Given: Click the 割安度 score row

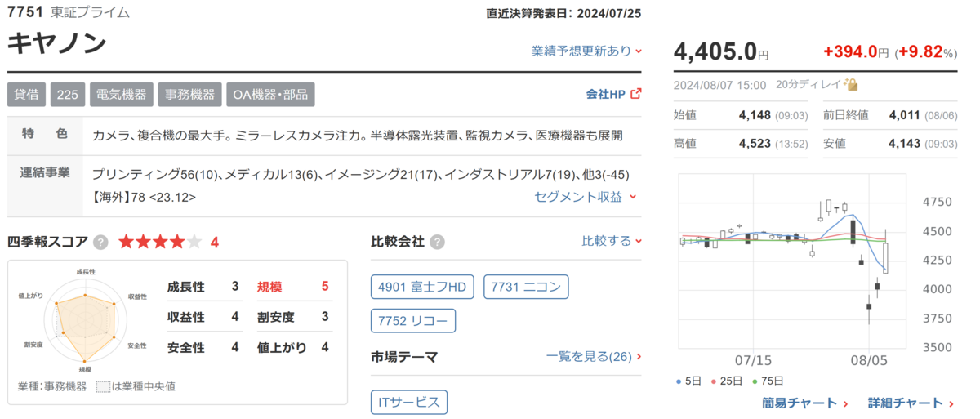Looking at the screenshot, I should pos(293,317).
